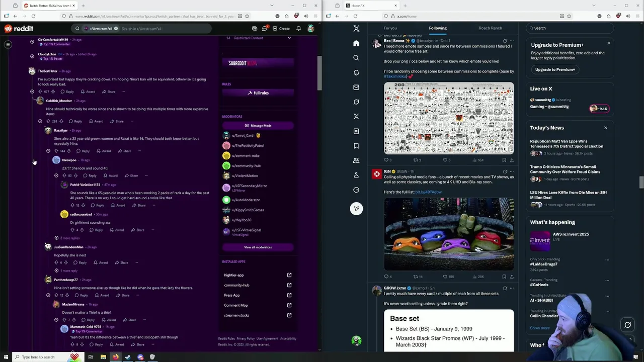The width and height of the screenshot is (644, 362).
Task: Open the full rules button in sidebar
Action: (x=258, y=93)
